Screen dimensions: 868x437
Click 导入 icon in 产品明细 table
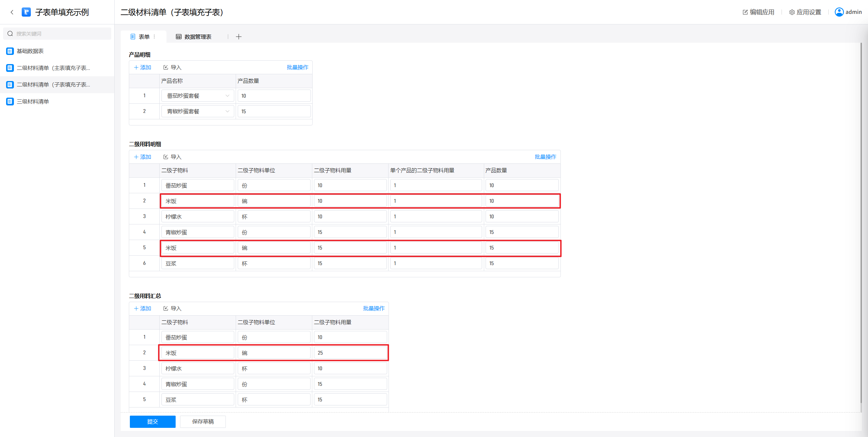point(166,67)
